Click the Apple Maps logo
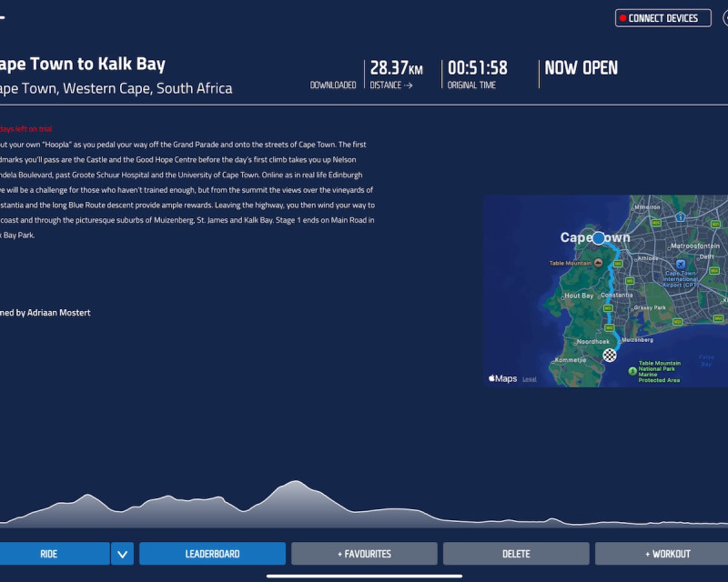728x582 pixels. pos(502,378)
